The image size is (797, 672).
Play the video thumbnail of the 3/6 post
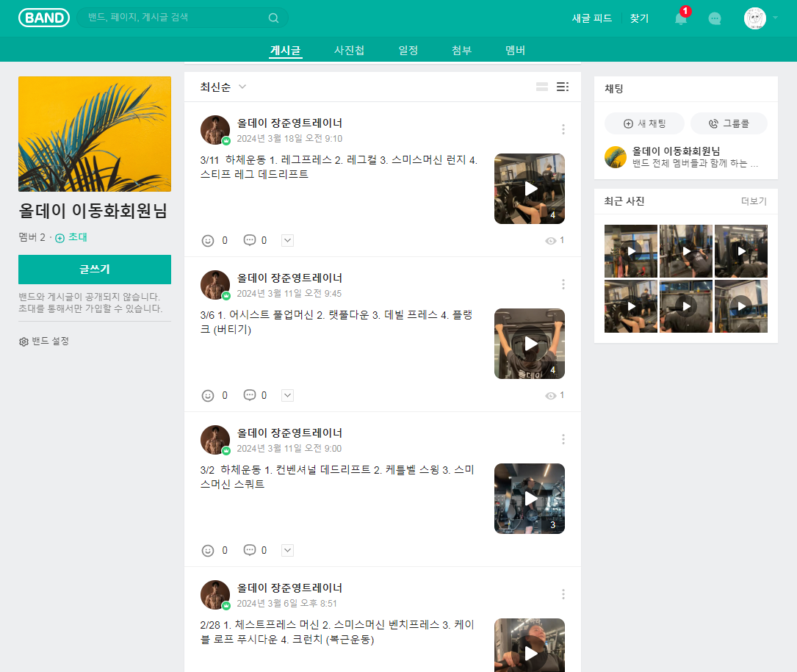[530, 344]
